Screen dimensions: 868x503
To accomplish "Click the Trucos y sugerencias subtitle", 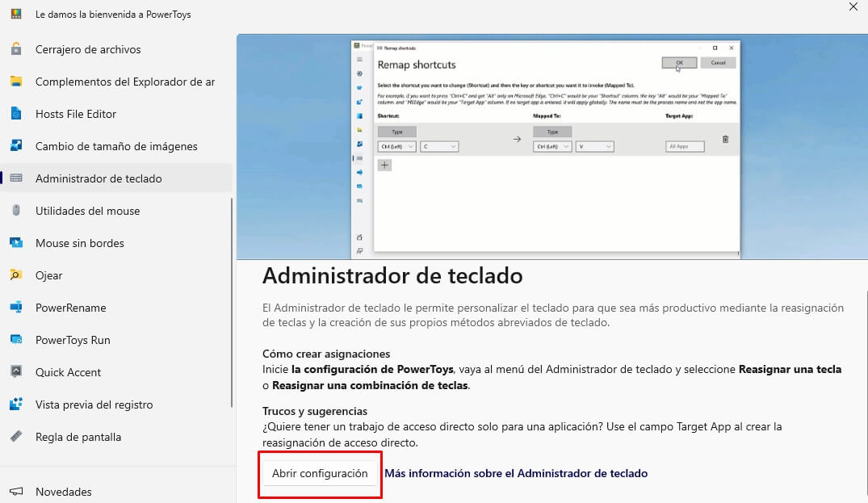I will [x=314, y=411].
